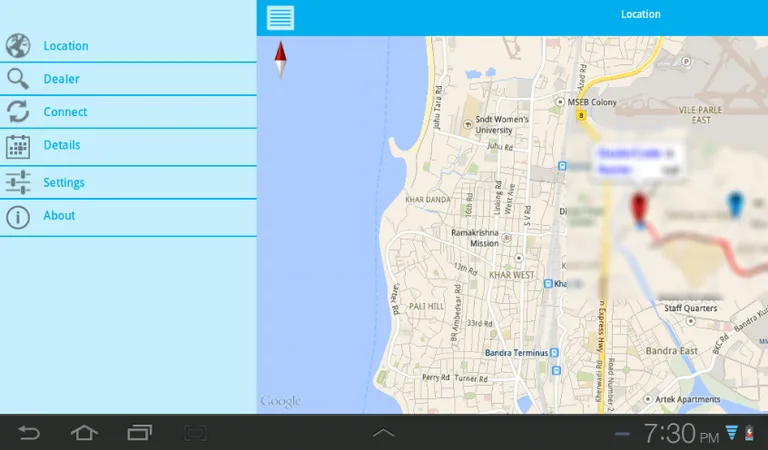This screenshot has height=450, width=768.
Task: Tap the Bandra Terminus station icon
Action: (x=554, y=353)
